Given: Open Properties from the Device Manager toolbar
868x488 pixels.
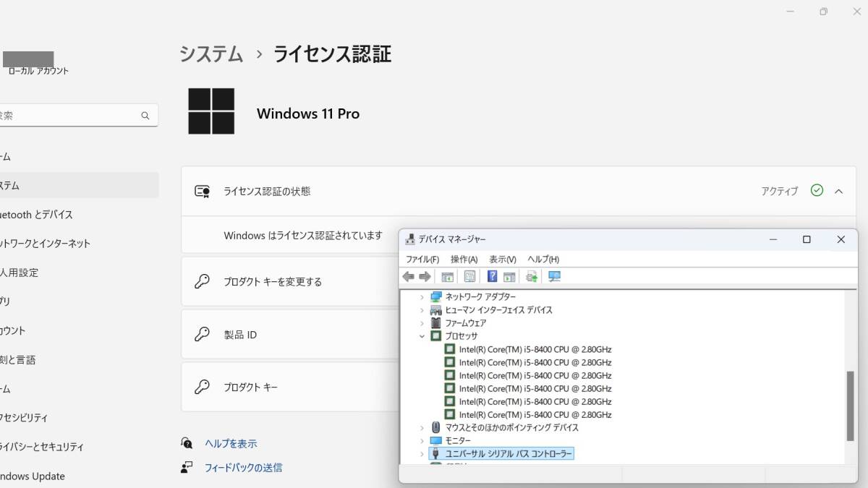Looking at the screenshot, I should coord(469,277).
